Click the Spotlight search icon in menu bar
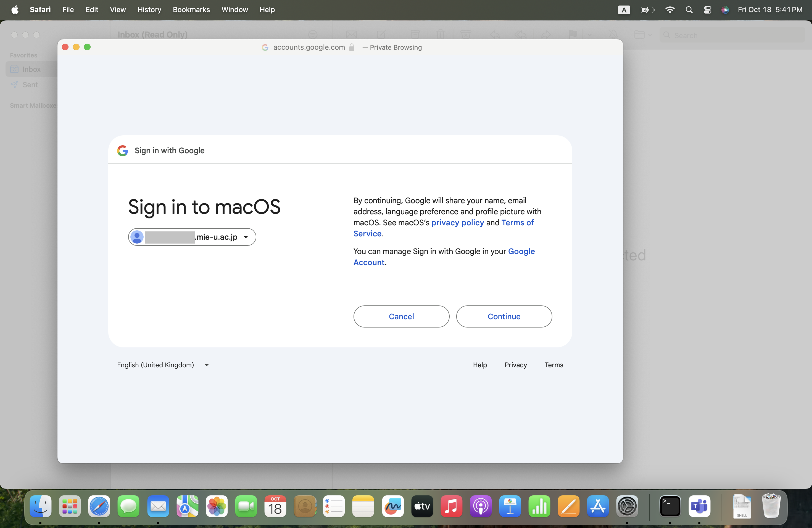This screenshot has width=812, height=528. [689, 10]
